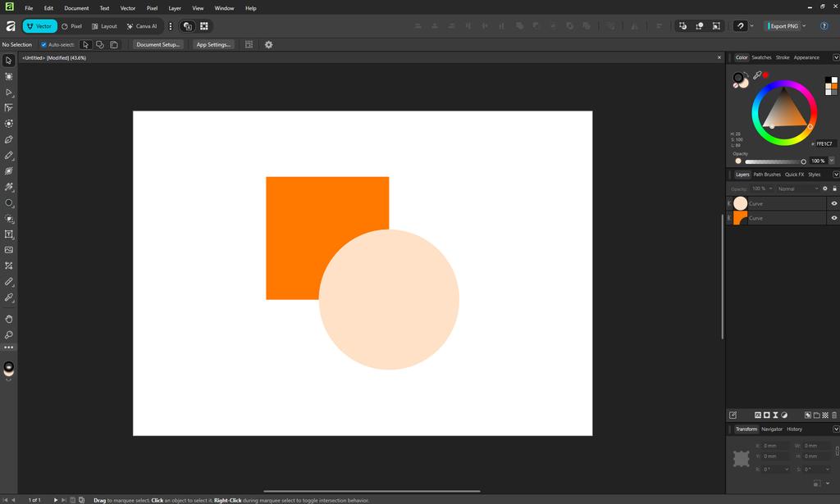Switch to the Layout studio
This screenshot has width=840, height=504.
104,26
